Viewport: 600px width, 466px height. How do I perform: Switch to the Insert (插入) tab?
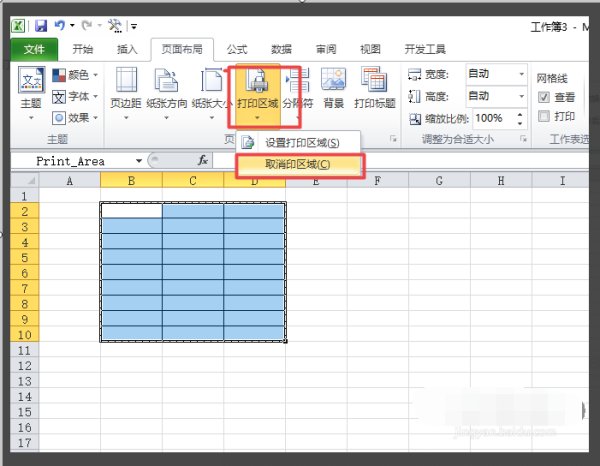(x=127, y=49)
